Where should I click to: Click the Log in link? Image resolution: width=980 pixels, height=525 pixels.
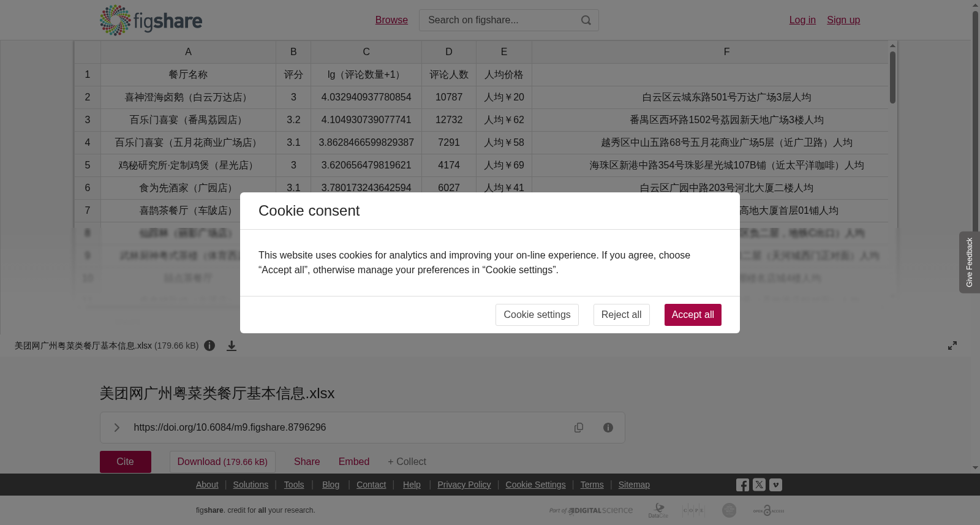pos(802,20)
